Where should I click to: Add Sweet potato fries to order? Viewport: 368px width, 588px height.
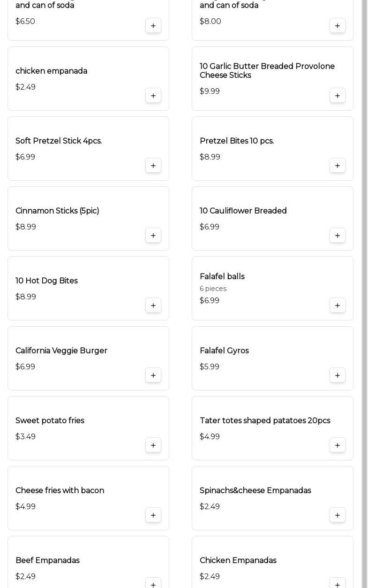(153, 445)
